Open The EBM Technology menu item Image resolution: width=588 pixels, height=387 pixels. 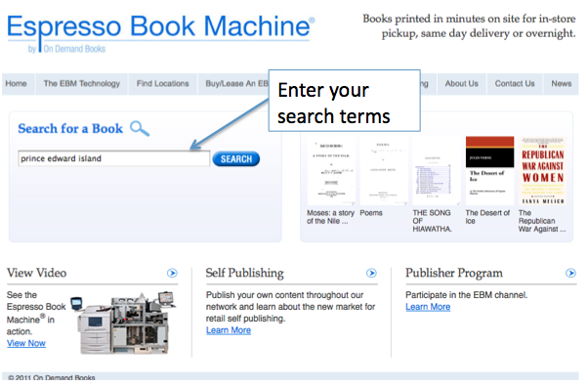click(82, 84)
